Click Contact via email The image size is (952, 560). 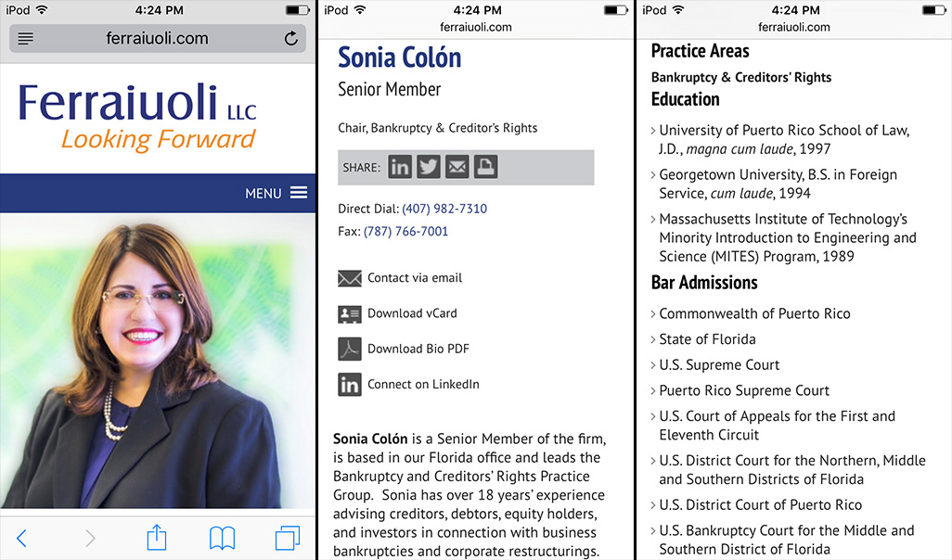click(x=414, y=278)
